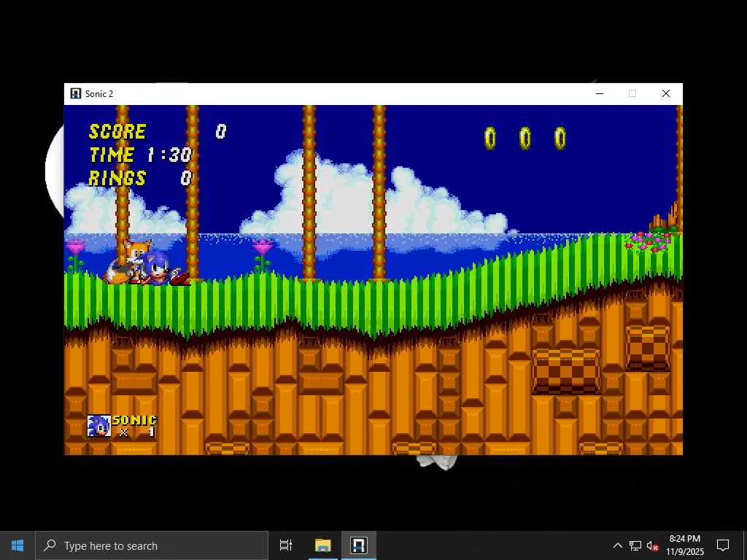The image size is (747, 560).
Task: Click the taskbar search box
Action: coord(152,545)
